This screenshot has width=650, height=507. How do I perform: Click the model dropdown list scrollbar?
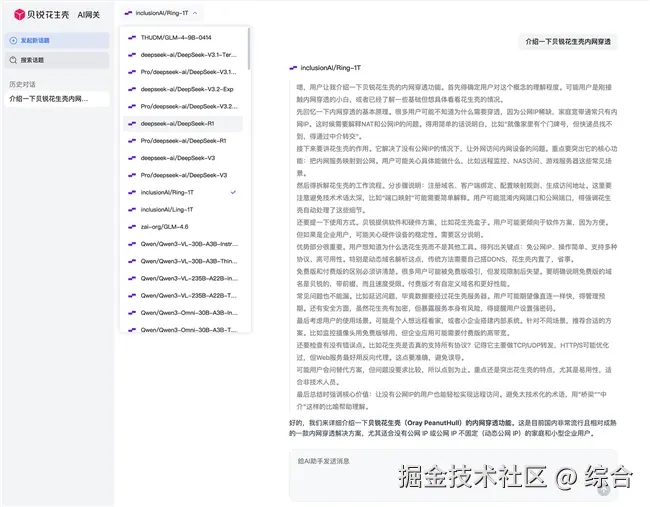[x=249, y=49]
